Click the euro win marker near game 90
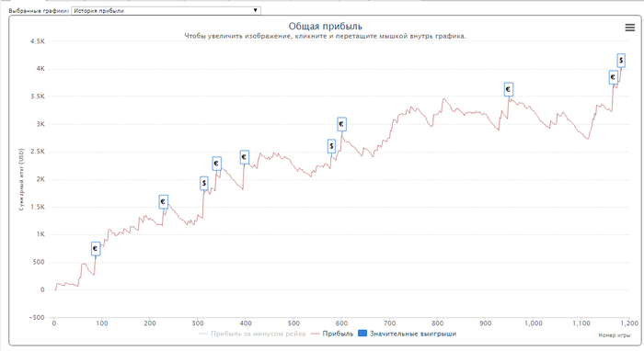 [96, 248]
